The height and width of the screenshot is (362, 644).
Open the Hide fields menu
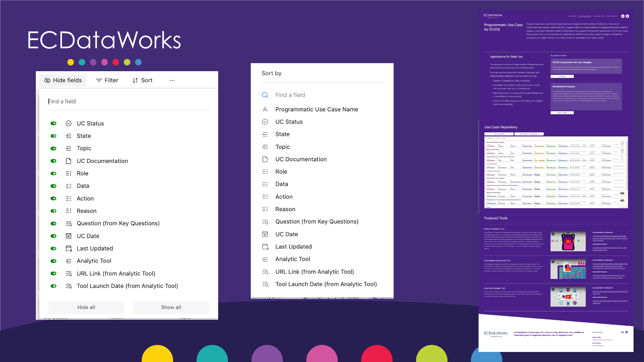63,80
